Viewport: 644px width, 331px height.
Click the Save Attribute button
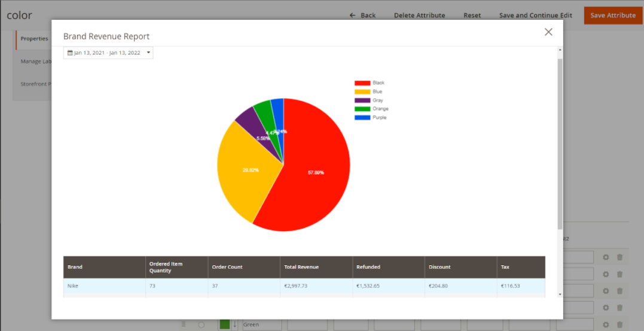[x=613, y=16]
